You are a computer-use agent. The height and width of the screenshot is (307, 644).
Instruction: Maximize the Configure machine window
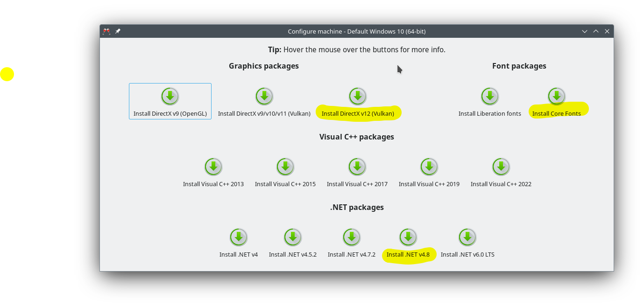596,31
